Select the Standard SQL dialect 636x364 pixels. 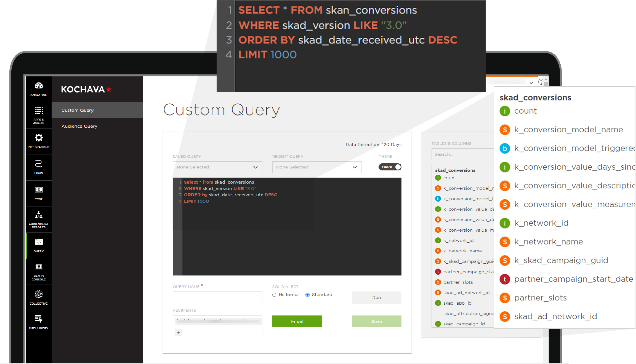[307, 295]
